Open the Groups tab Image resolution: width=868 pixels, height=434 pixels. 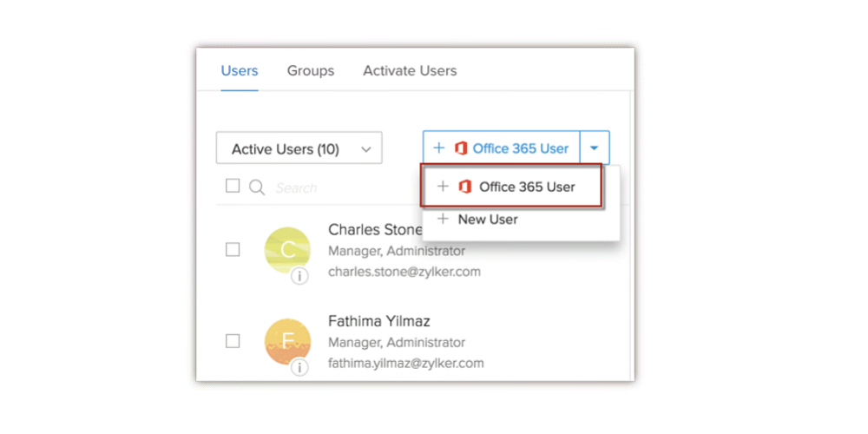pyautogui.click(x=311, y=71)
